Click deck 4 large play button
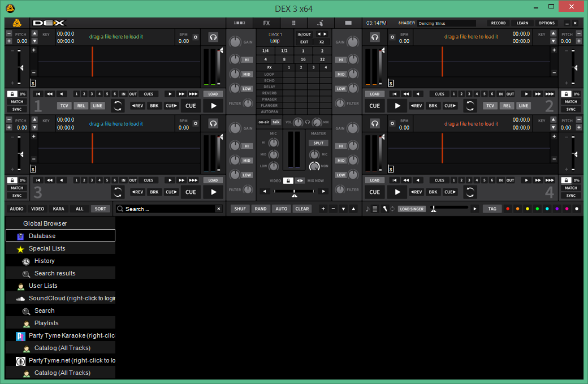 [x=397, y=192]
